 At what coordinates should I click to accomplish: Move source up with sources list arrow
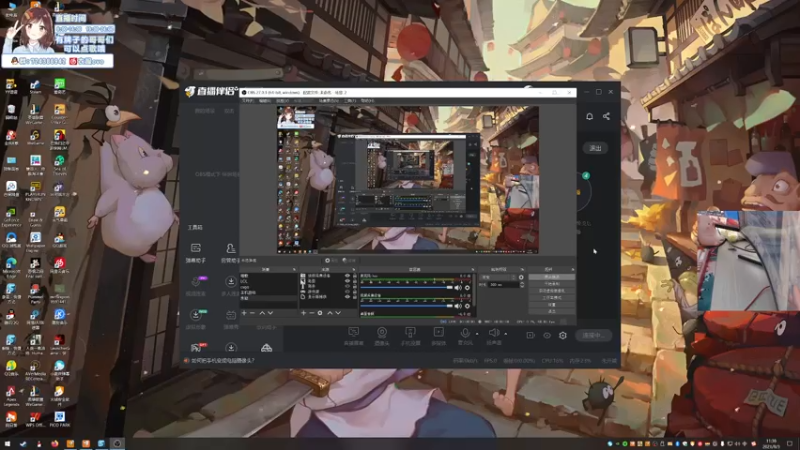(330, 313)
